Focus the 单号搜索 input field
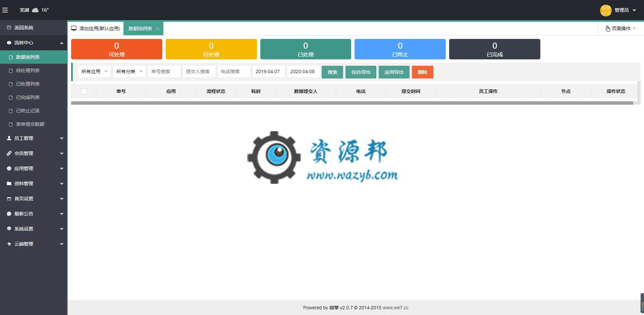This screenshot has width=644, height=315. pyautogui.click(x=164, y=71)
